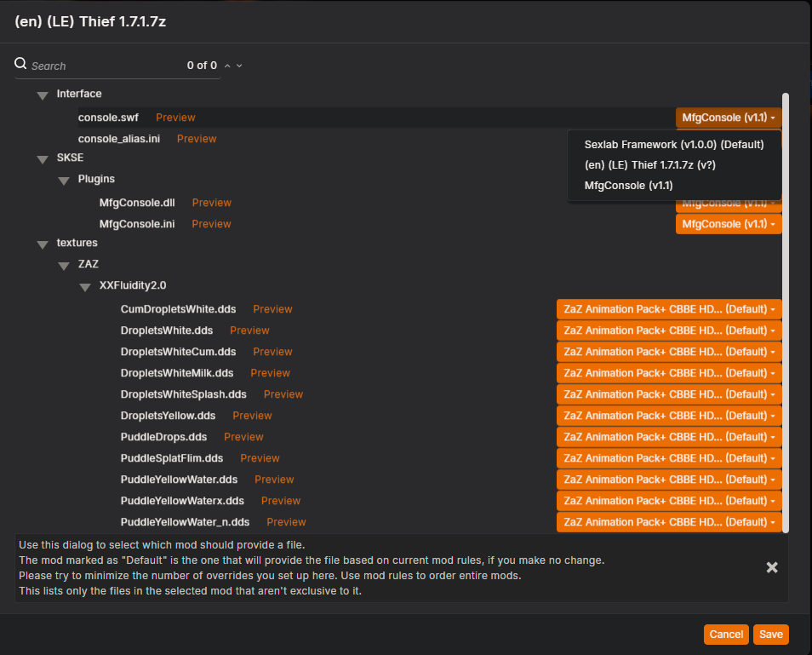Choose (en) (LE) Thief 1.7.1.7z option
Viewport: 812px width, 655px height.
click(x=674, y=164)
